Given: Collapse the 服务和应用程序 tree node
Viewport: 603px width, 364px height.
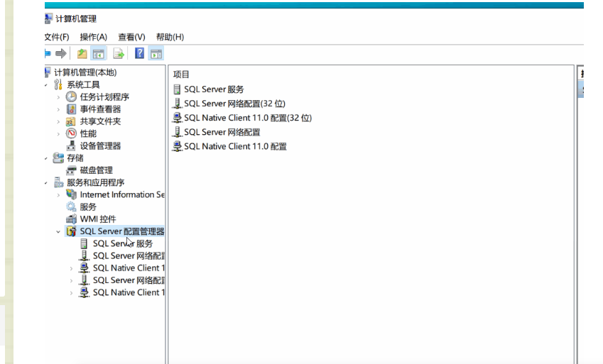Looking at the screenshot, I should [45, 183].
